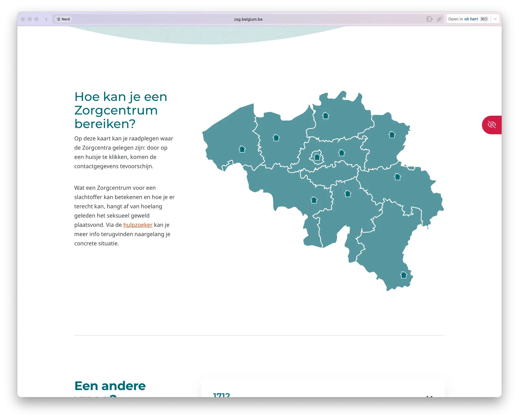The width and height of the screenshot is (519, 420).
Task: Click the zsg.belgium.be address field
Action: 248,19
